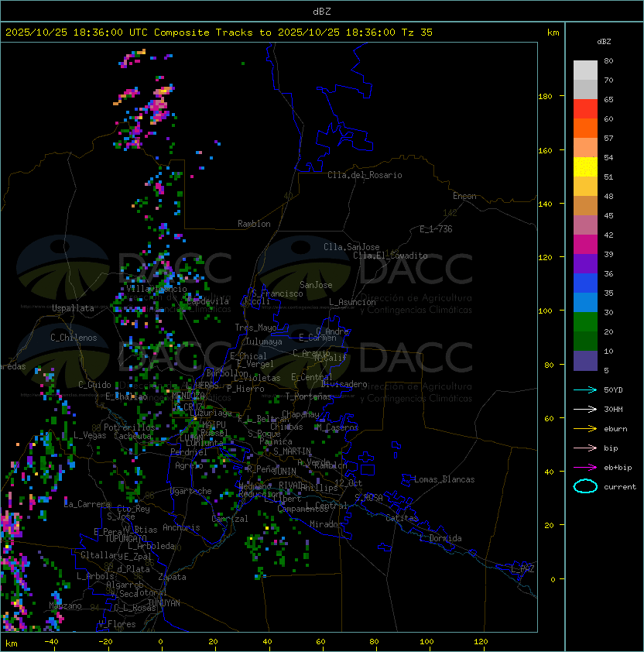
Task: Select the Manzano label
Action: [x=65, y=606]
